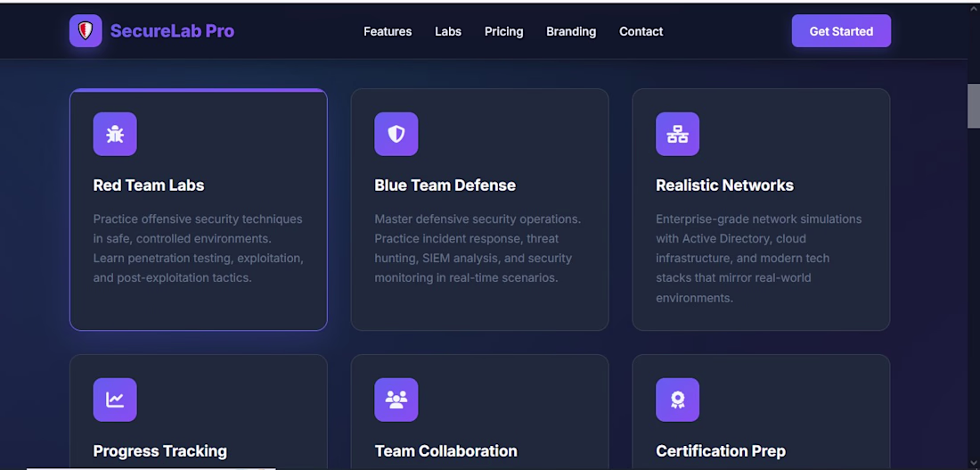
Task: Click the Team Collaboration heading
Action: coord(445,451)
